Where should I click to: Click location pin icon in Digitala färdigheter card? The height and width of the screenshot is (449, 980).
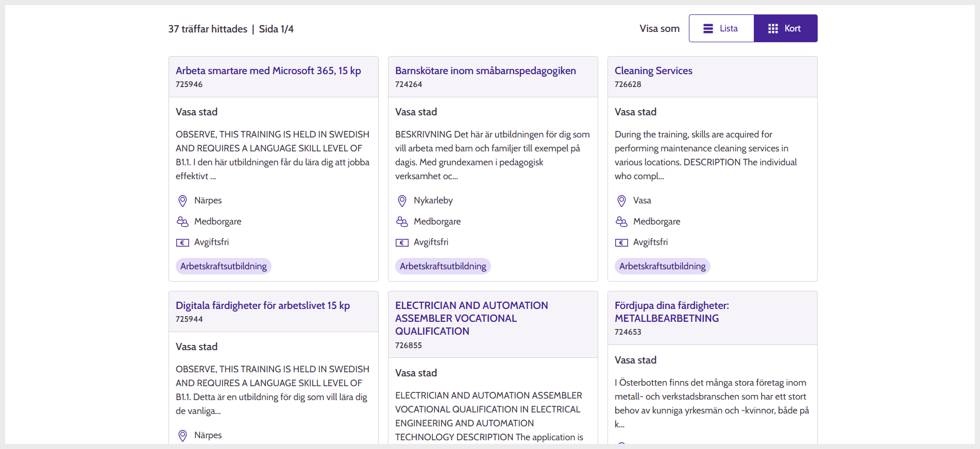click(x=182, y=436)
